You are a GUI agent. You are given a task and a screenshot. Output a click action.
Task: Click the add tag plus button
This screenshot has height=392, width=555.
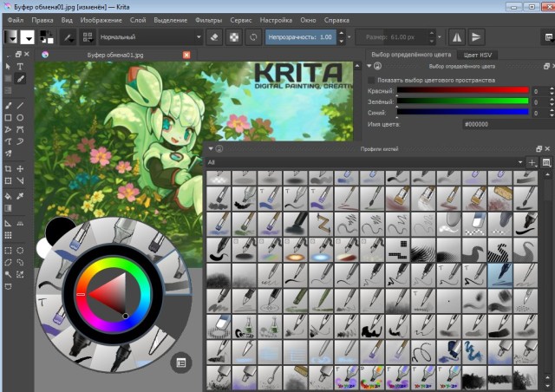click(532, 162)
